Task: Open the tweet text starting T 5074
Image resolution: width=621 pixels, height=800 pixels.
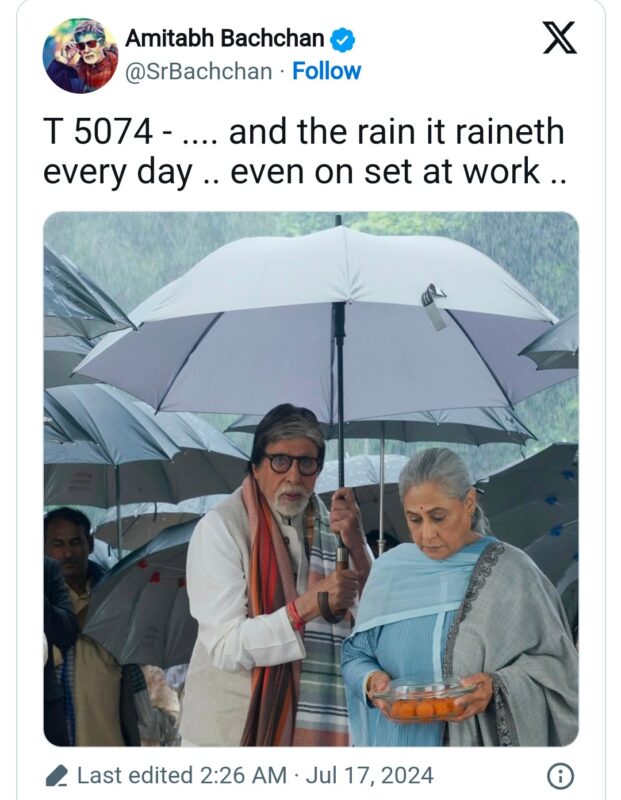Action: [305, 152]
